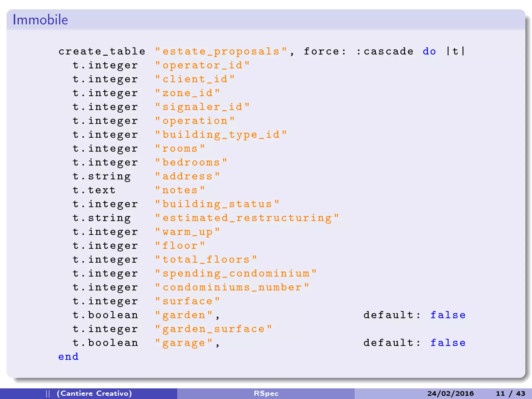Click "t.string" on the estimated_restructuring row

tap(102, 218)
